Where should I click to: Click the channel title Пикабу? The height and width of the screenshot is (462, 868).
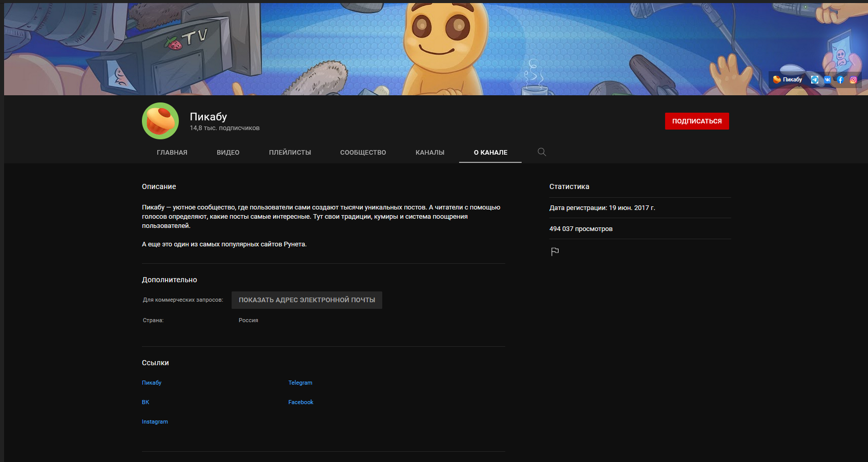[x=209, y=117]
